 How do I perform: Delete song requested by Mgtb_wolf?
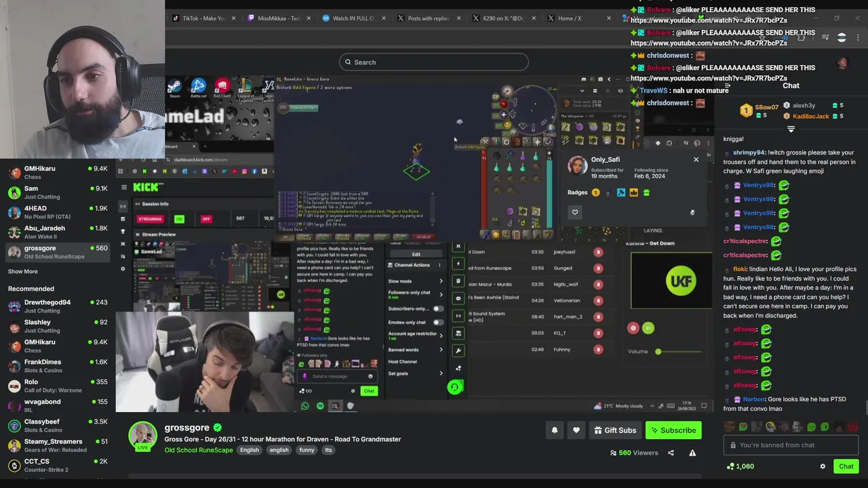598,285
